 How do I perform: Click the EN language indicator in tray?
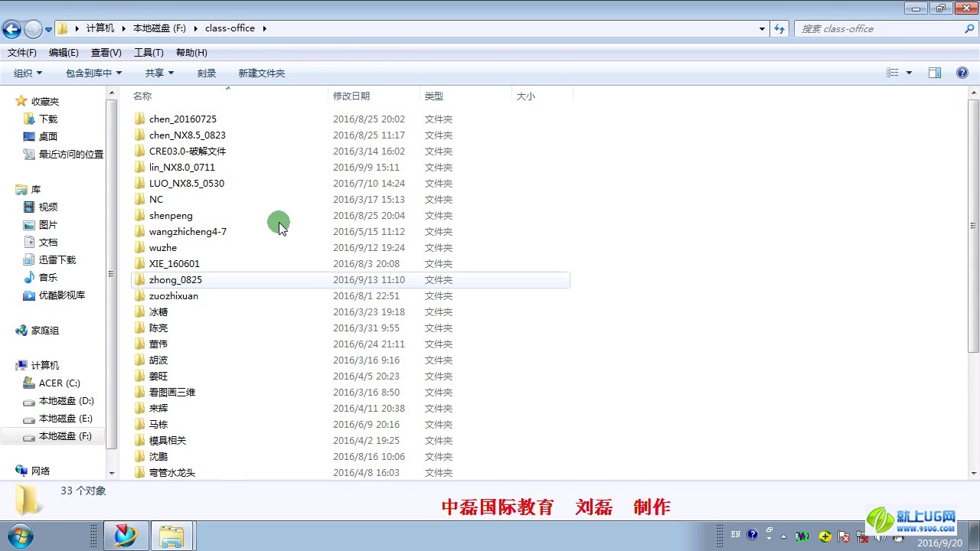[x=736, y=535]
